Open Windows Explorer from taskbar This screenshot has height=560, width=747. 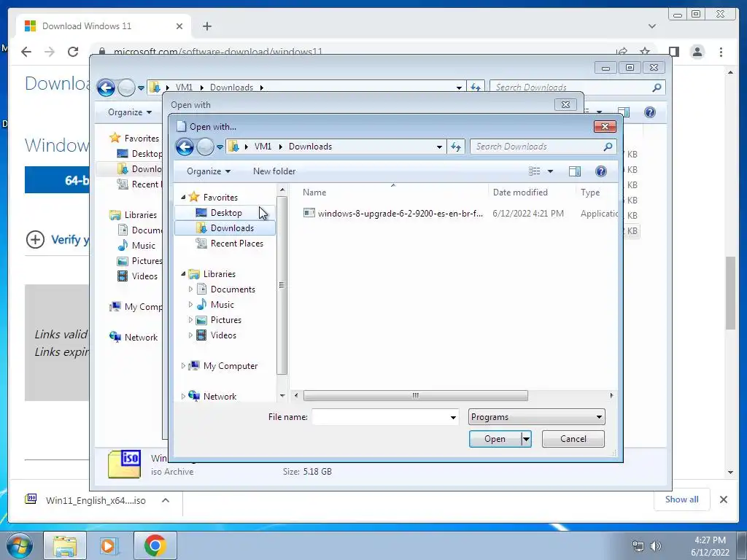pyautogui.click(x=65, y=545)
